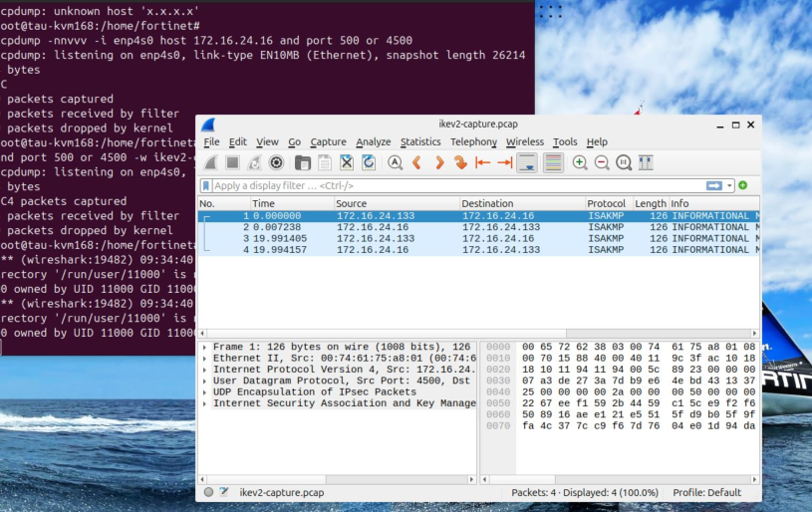Screen dimensions: 812x512
Task: Go back in packet history
Action: pyautogui.click(x=416, y=163)
